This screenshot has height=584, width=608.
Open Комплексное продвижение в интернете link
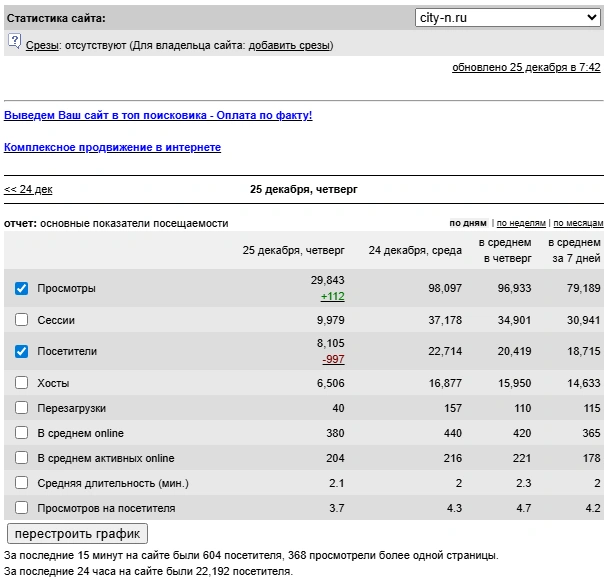(x=112, y=147)
